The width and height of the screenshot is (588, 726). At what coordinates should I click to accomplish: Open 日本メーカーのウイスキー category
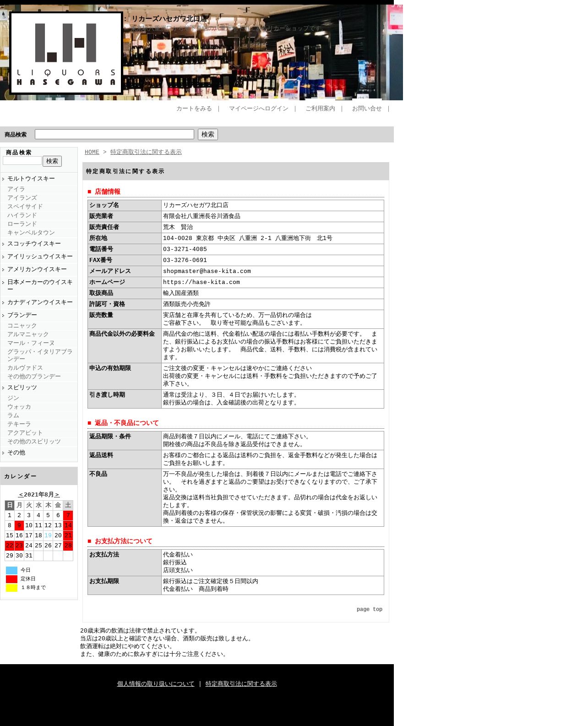point(40,286)
